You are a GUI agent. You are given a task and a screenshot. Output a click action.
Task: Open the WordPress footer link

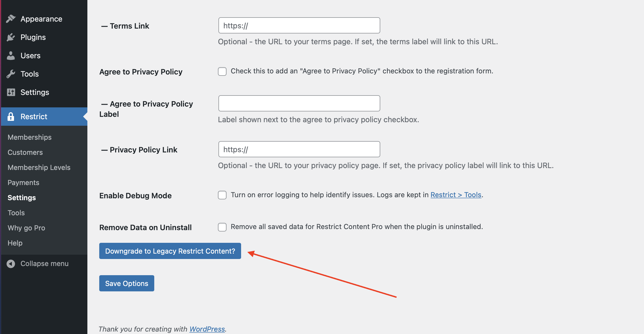click(x=207, y=329)
